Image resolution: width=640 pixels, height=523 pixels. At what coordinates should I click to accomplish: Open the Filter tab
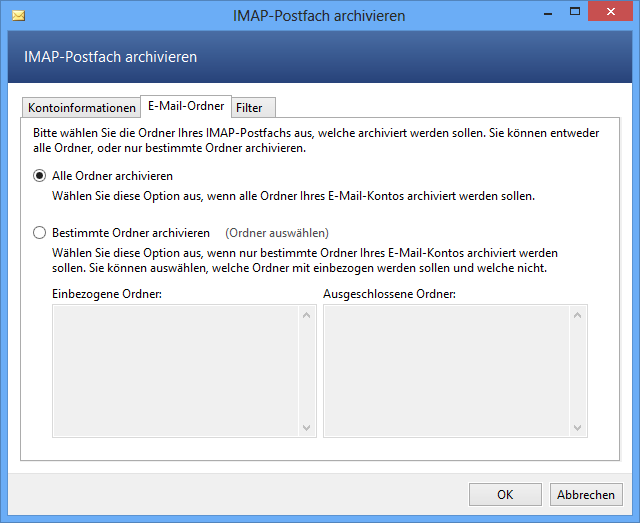click(x=249, y=108)
